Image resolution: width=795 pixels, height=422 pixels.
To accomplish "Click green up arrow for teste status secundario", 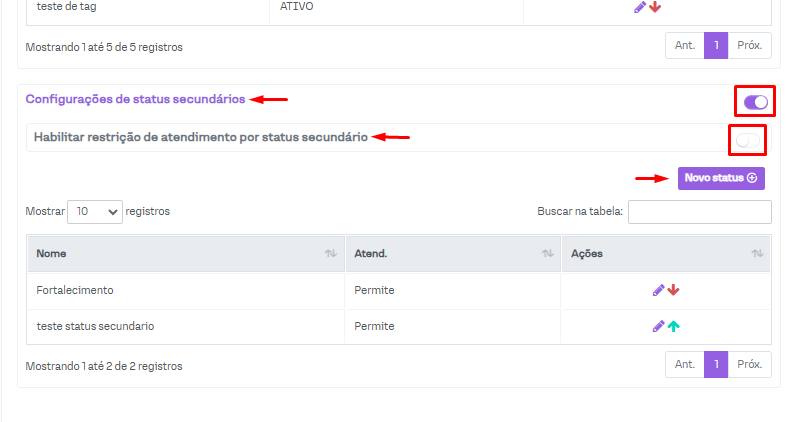I will coord(673,326).
